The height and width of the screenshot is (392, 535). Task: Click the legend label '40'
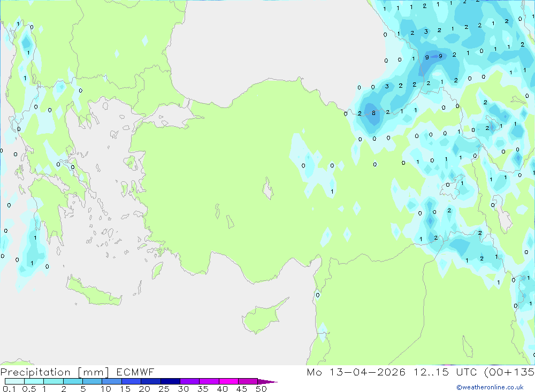223,389
